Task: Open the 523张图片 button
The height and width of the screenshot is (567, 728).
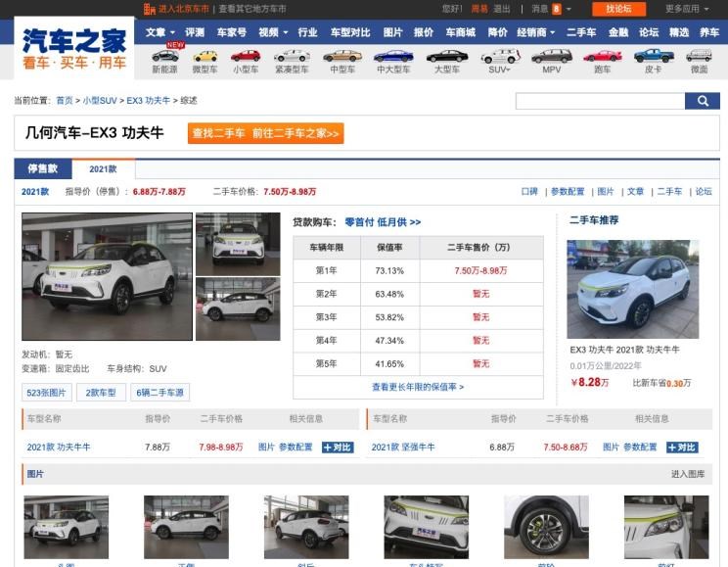Action: (46, 393)
